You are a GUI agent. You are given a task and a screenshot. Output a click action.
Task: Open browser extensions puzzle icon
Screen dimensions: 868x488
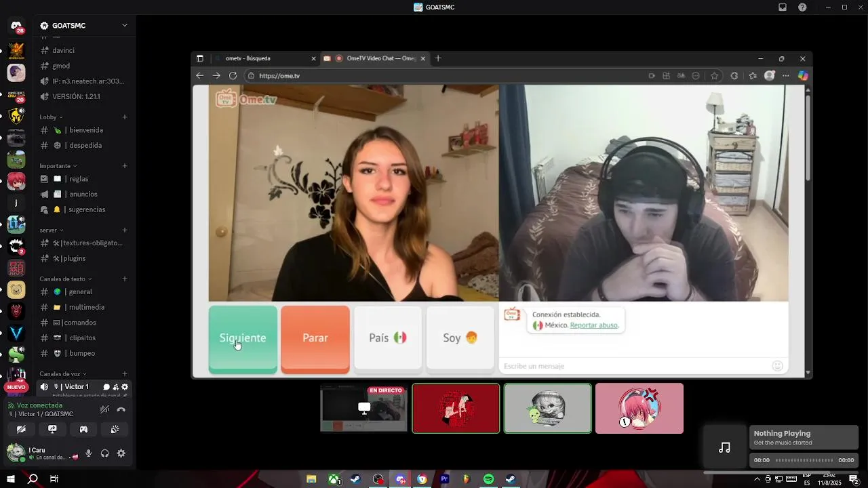point(734,76)
